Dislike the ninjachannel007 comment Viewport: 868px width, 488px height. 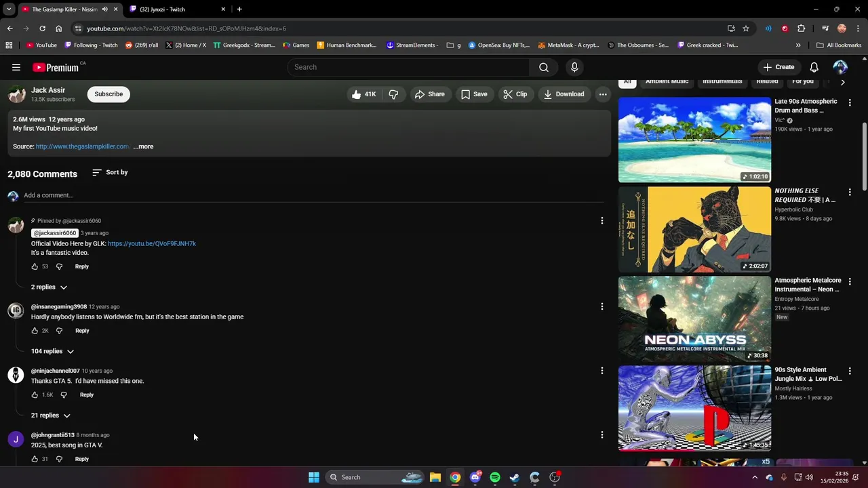[x=64, y=394]
